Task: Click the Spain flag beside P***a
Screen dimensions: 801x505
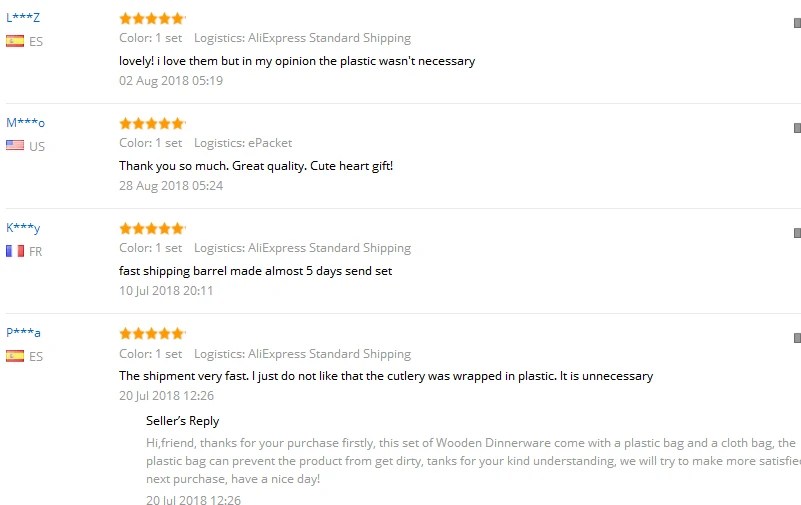Action: tap(15, 355)
